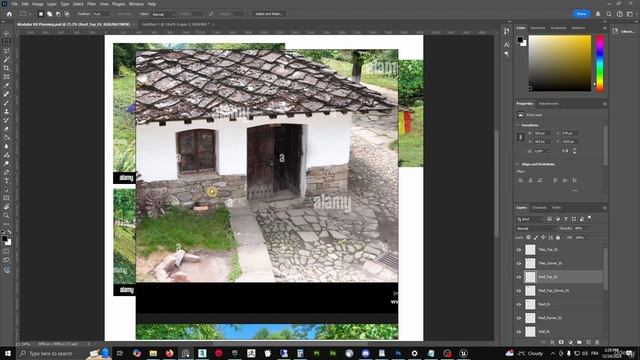Click the Share button

(x=582, y=14)
